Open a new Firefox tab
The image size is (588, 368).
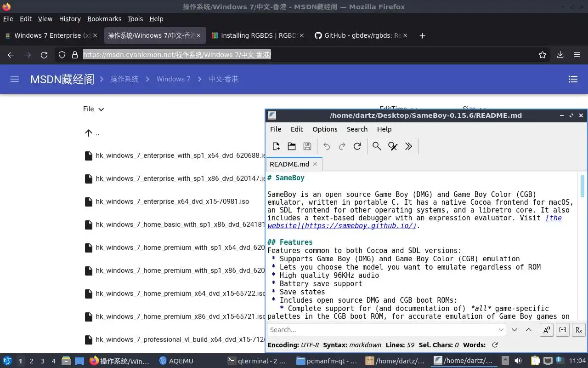tap(422, 35)
